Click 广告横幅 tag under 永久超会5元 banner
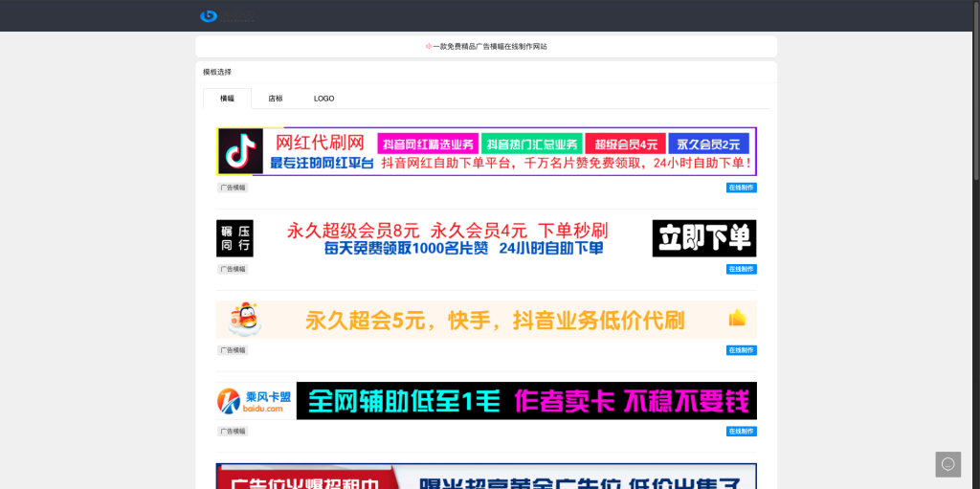Viewport: 980px width, 489px height. pyautogui.click(x=233, y=350)
